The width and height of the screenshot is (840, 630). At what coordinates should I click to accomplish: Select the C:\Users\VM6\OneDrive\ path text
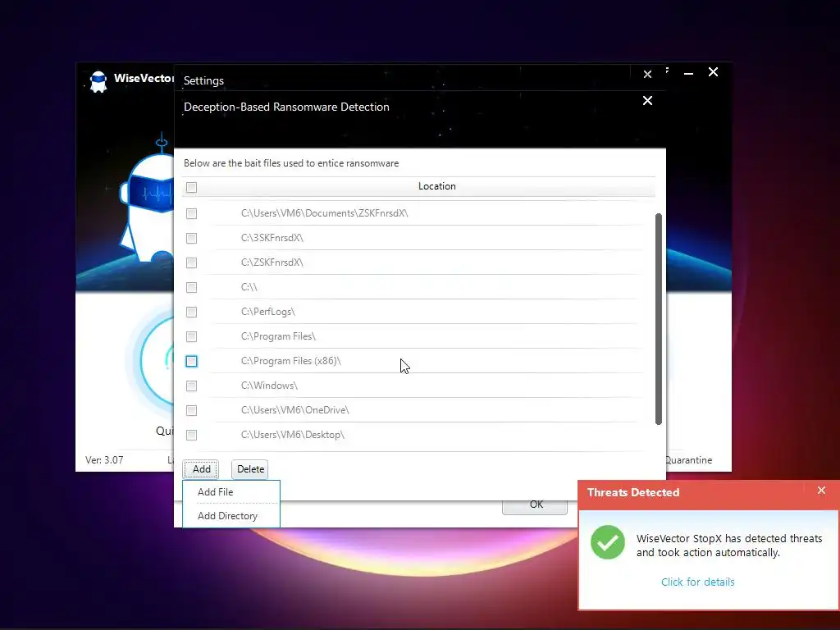coord(295,410)
